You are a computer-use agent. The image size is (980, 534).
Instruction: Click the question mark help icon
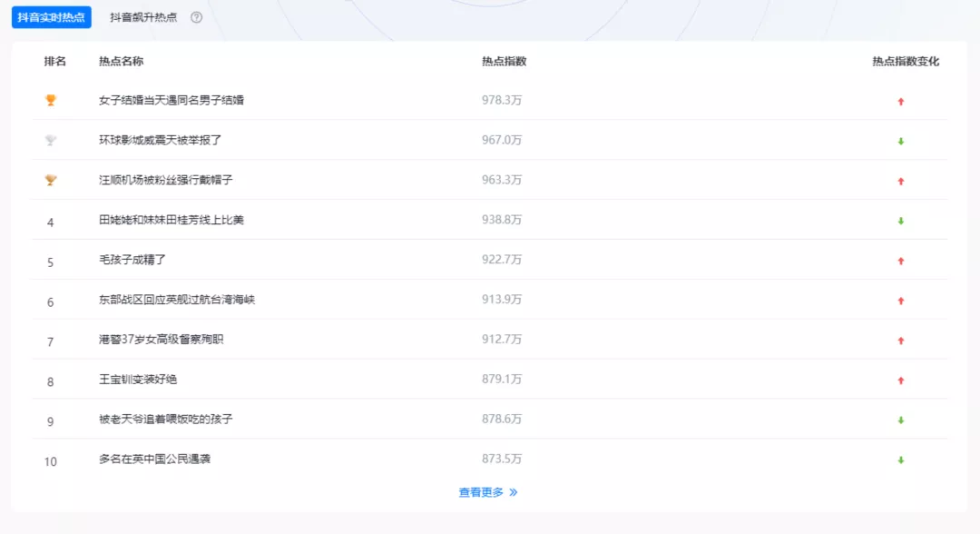(196, 17)
